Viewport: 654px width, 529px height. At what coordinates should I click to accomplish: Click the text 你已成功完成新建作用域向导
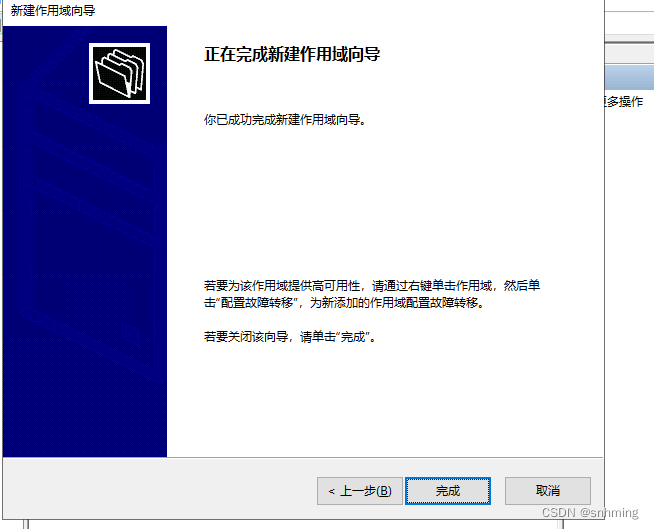(x=285, y=120)
